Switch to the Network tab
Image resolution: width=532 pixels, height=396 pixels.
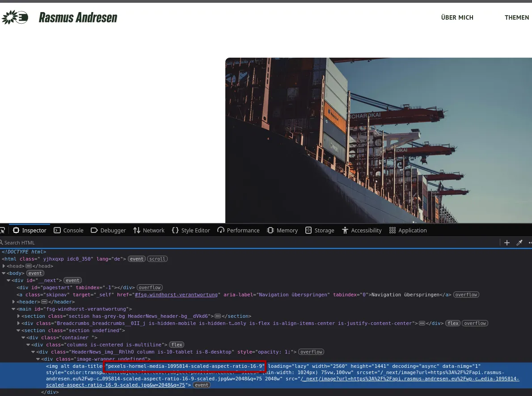[148, 231]
